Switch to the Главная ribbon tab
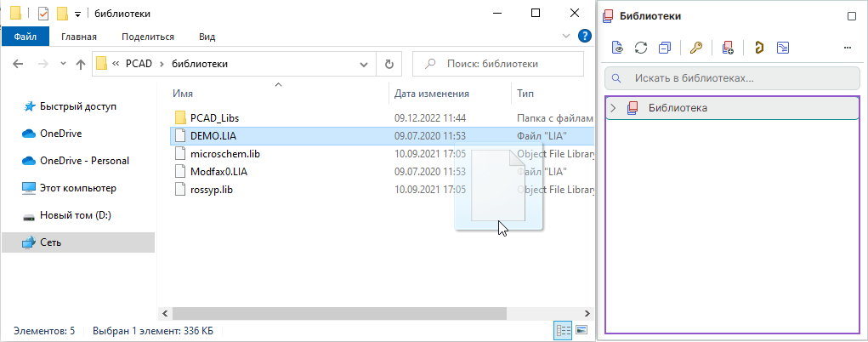Image resolution: width=868 pixels, height=342 pixels. click(x=79, y=37)
